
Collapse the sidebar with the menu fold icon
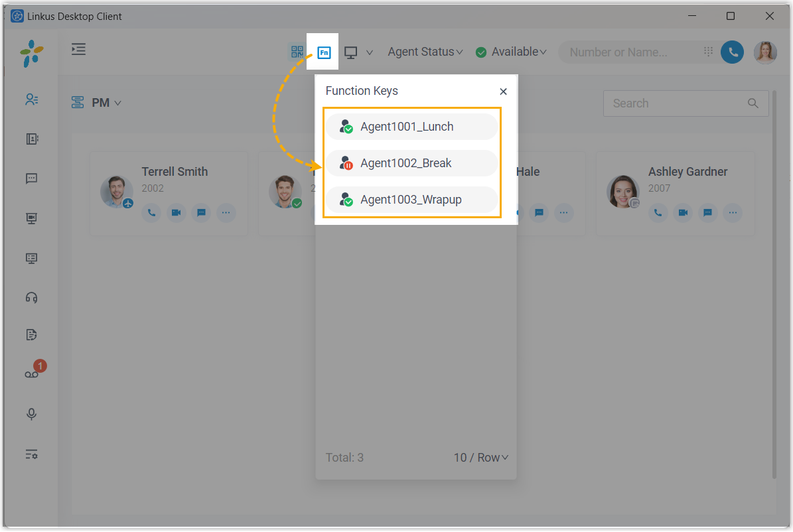click(79, 49)
